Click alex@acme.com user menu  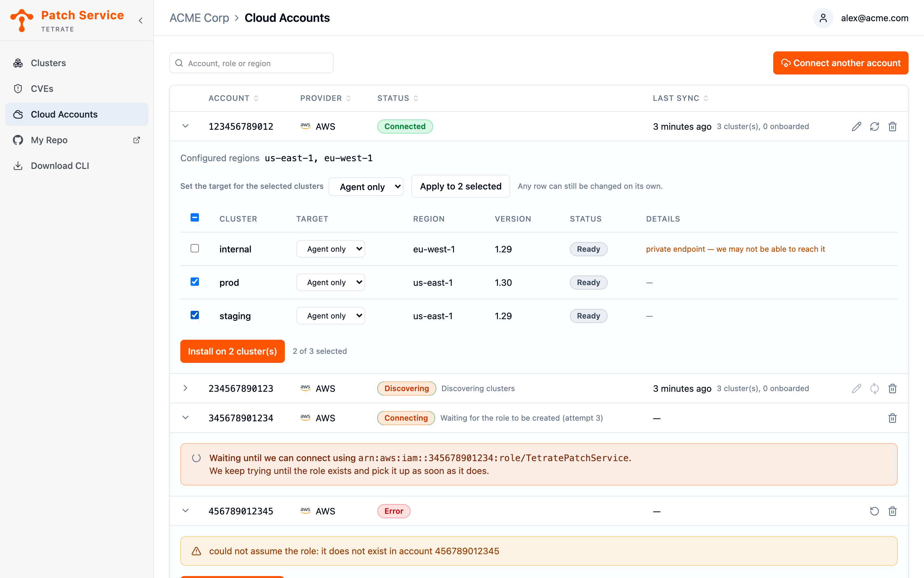pos(874,18)
